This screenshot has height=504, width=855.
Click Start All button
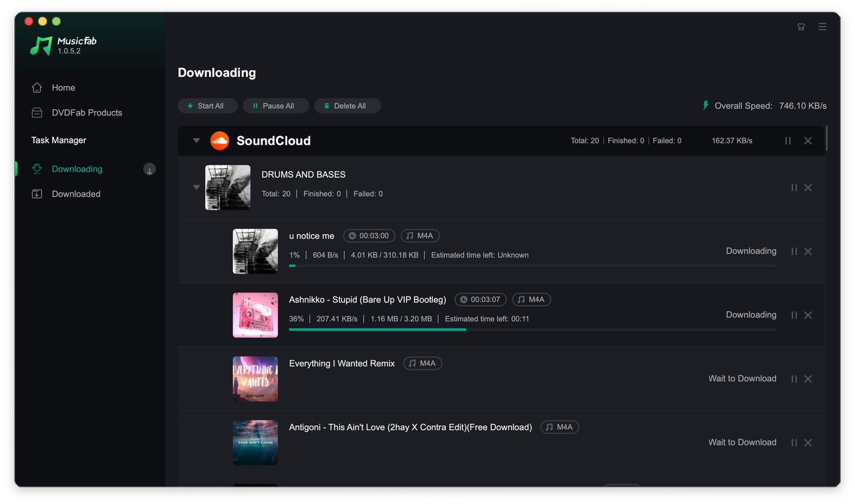[207, 105]
